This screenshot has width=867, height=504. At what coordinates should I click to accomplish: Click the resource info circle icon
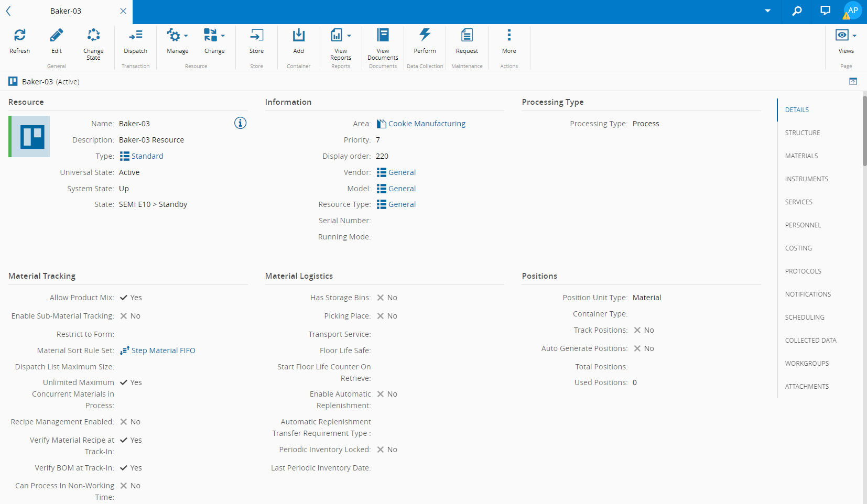240,123
